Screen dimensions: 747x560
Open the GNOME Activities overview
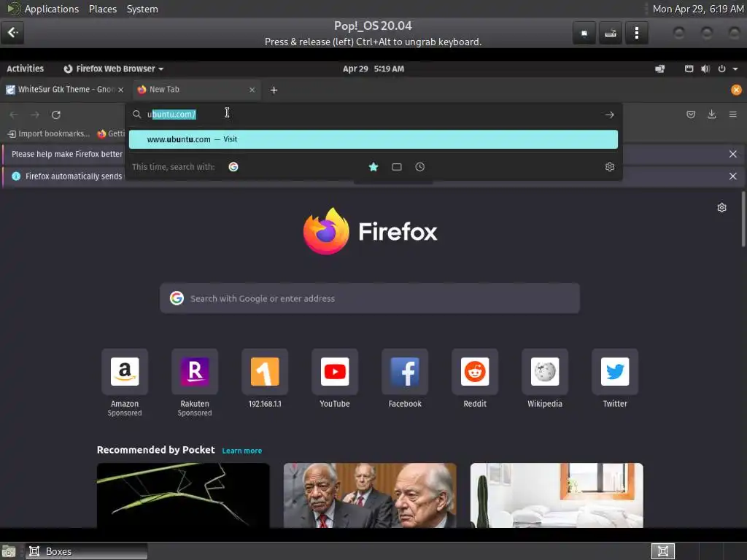(x=26, y=69)
